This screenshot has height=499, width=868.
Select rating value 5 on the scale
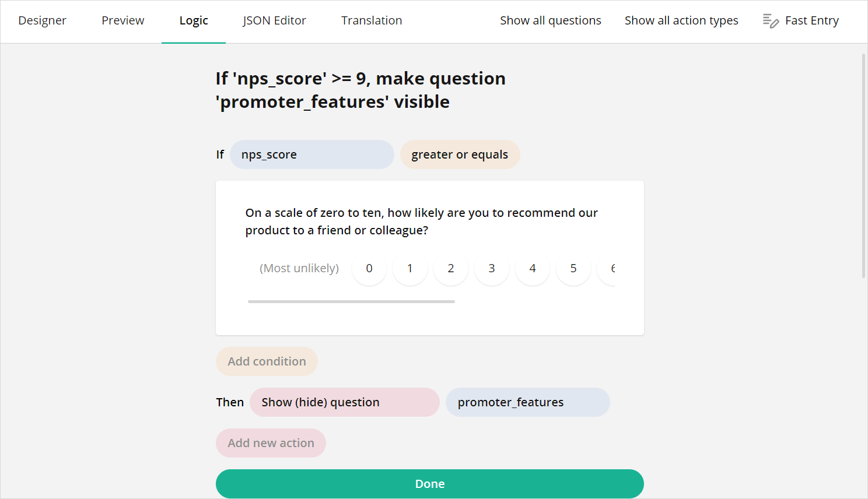pos(573,268)
